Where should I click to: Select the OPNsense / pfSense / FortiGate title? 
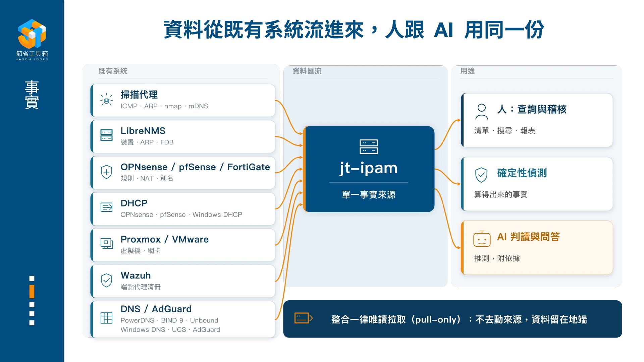pos(195,167)
